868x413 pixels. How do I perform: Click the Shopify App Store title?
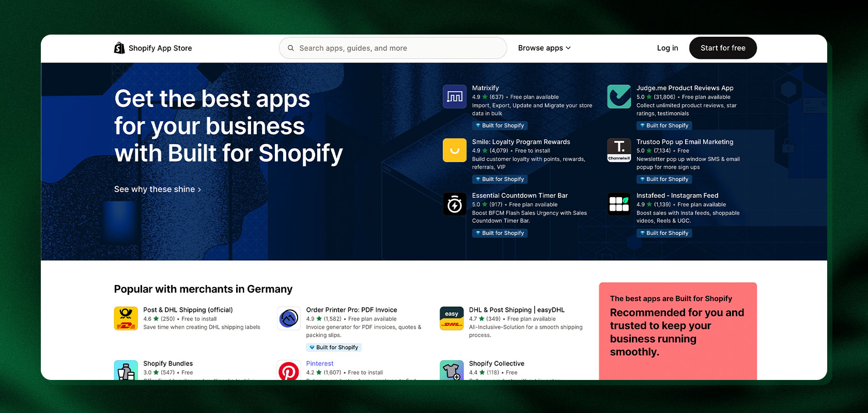[x=160, y=48]
